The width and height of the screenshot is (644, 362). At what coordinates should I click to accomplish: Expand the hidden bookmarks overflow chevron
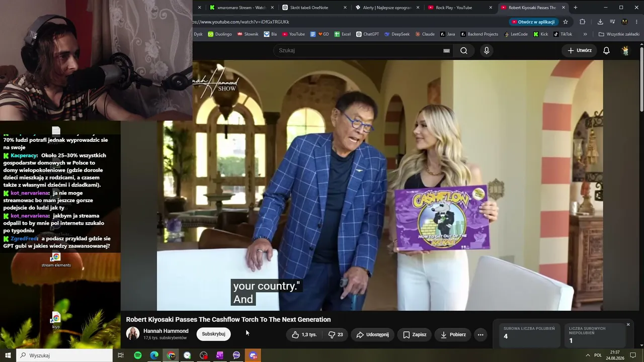pyautogui.click(x=585, y=34)
